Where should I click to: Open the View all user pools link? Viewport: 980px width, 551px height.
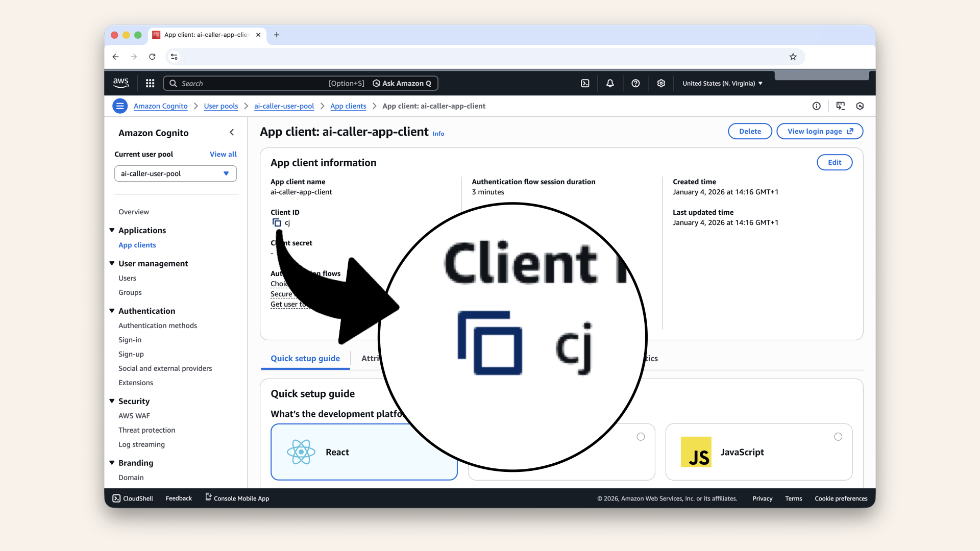click(223, 154)
